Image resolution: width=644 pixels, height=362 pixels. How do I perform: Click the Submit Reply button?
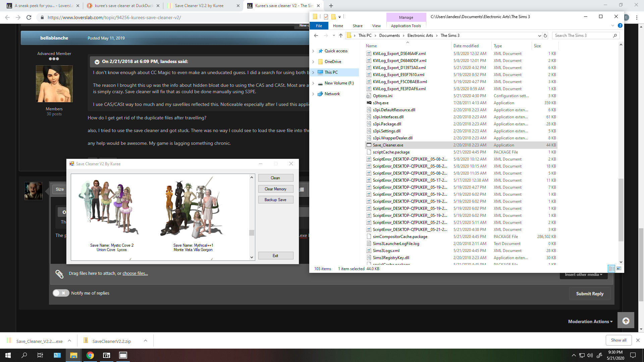coord(590,294)
